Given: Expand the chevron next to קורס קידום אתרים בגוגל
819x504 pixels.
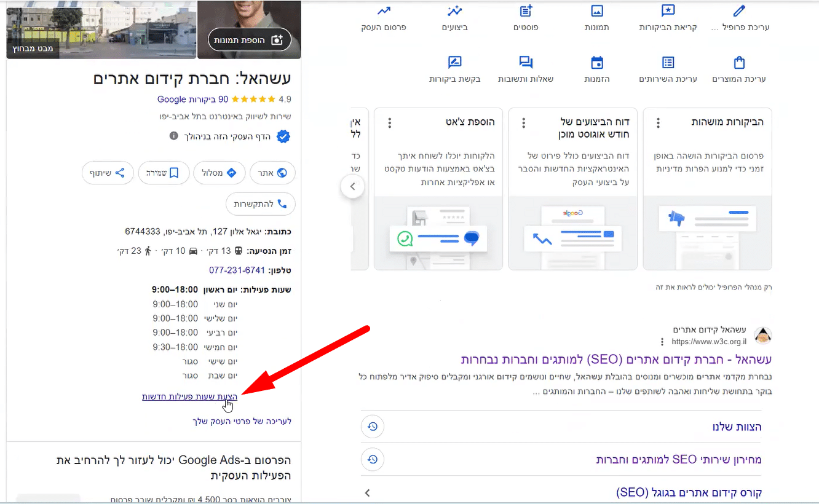Looking at the screenshot, I should (367, 492).
